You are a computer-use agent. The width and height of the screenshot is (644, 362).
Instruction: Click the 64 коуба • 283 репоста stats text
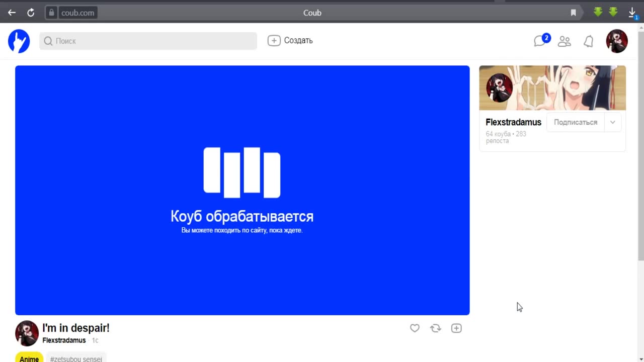pos(506,137)
